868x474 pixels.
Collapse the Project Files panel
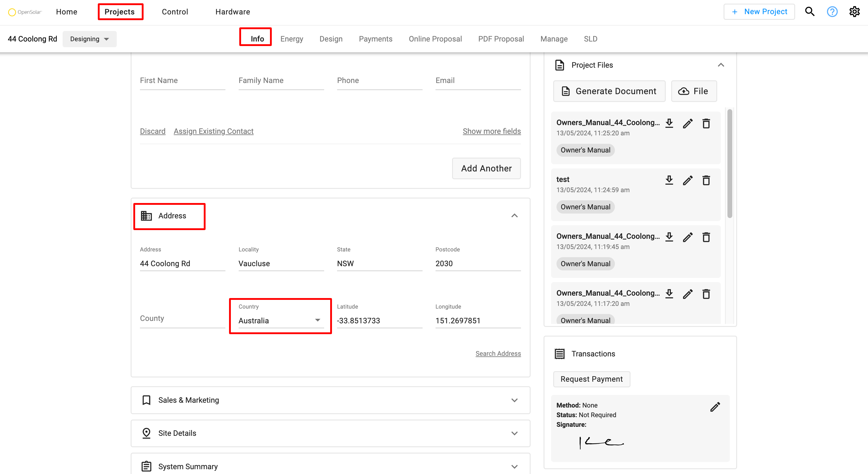tap(721, 65)
